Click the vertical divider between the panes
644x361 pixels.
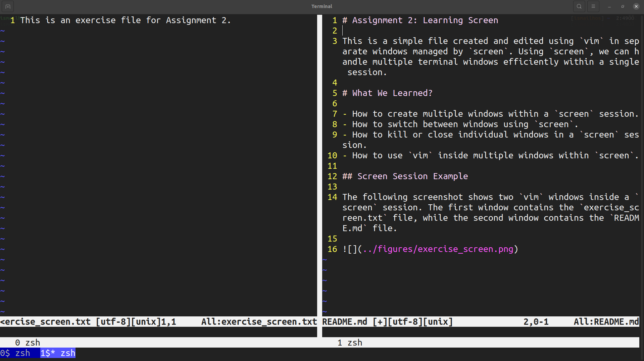[x=319, y=168]
